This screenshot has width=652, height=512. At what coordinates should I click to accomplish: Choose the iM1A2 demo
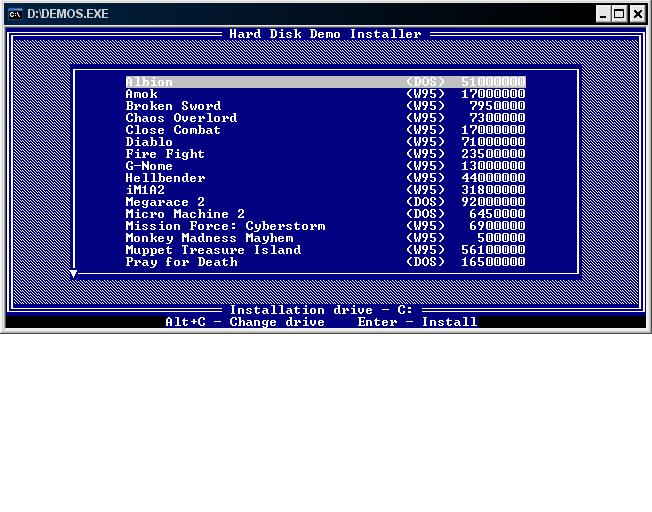(x=326, y=190)
